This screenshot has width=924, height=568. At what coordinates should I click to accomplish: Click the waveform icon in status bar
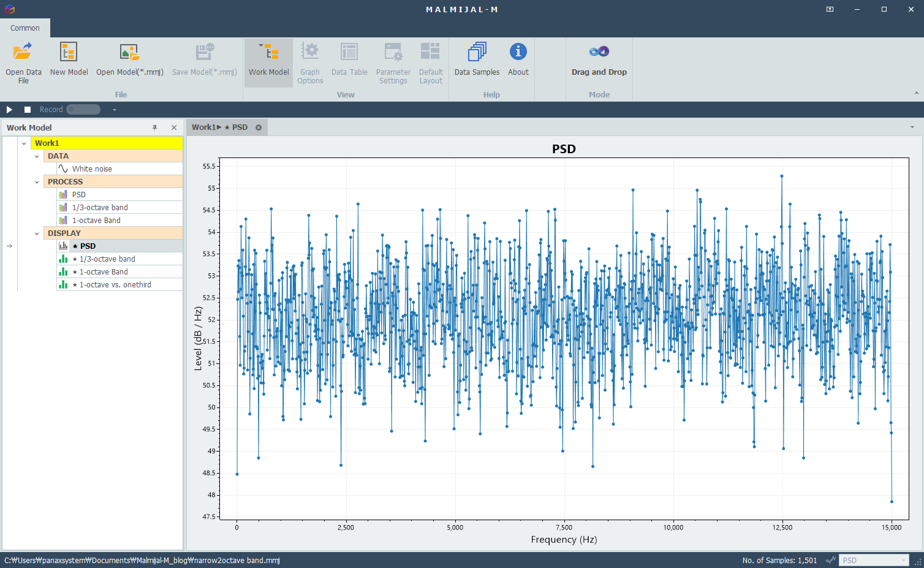[x=831, y=561]
